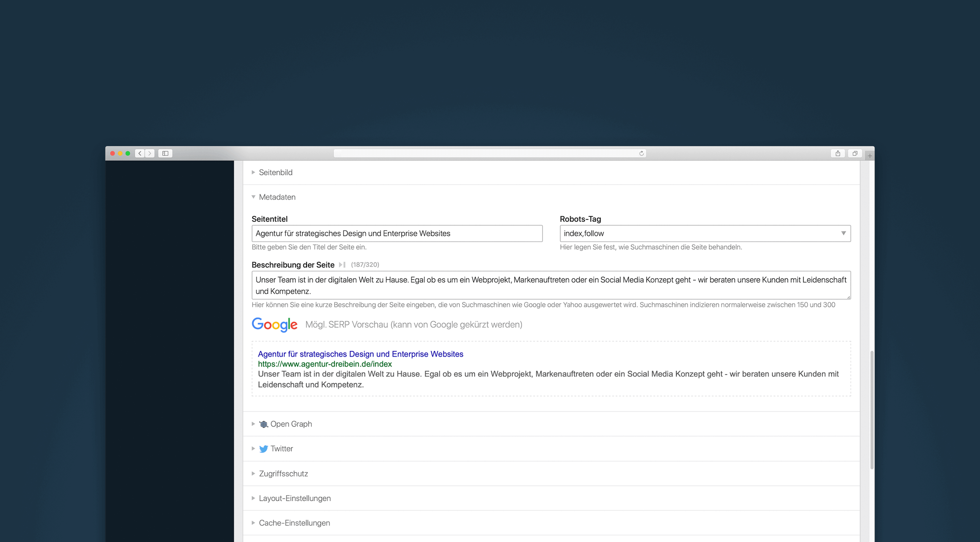
Task: Click the browser back arrow
Action: (x=140, y=153)
